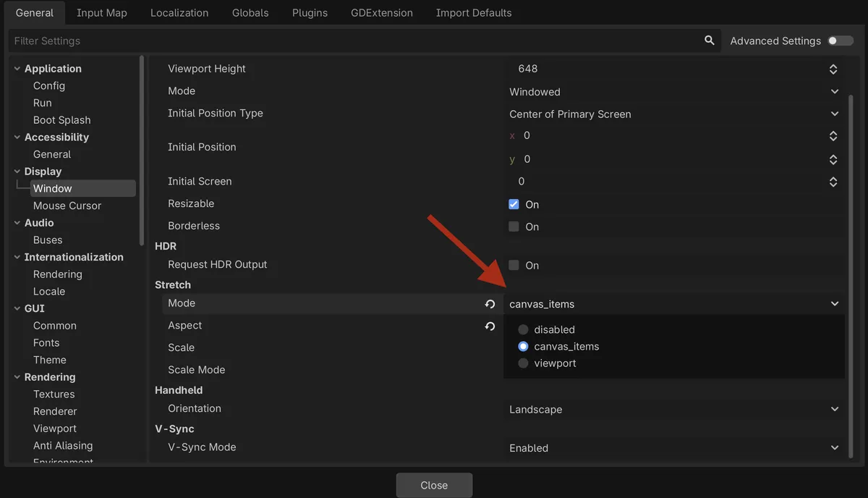Select General under Accessibility
Image resolution: width=868 pixels, height=498 pixels.
(52, 154)
